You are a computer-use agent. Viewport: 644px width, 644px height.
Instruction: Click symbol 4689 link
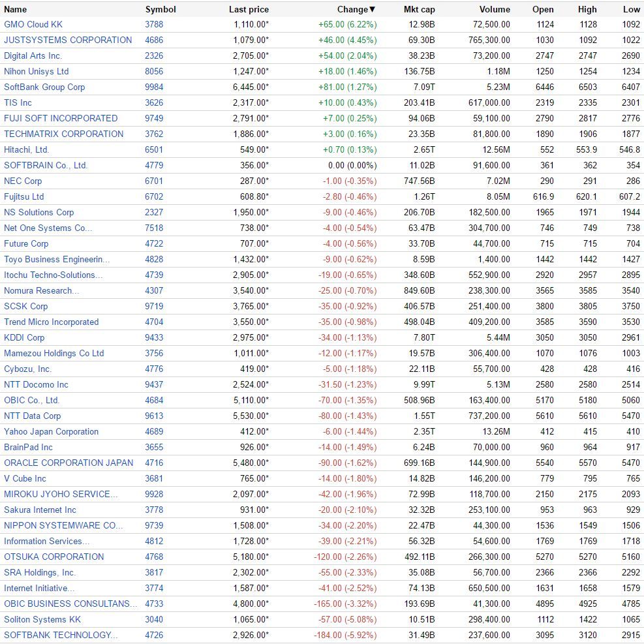154,431
